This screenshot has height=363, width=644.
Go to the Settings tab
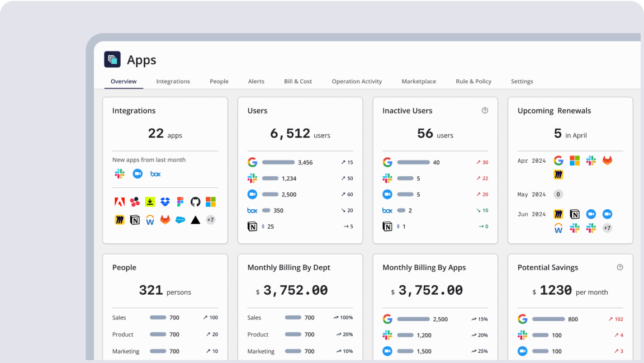pyautogui.click(x=522, y=81)
